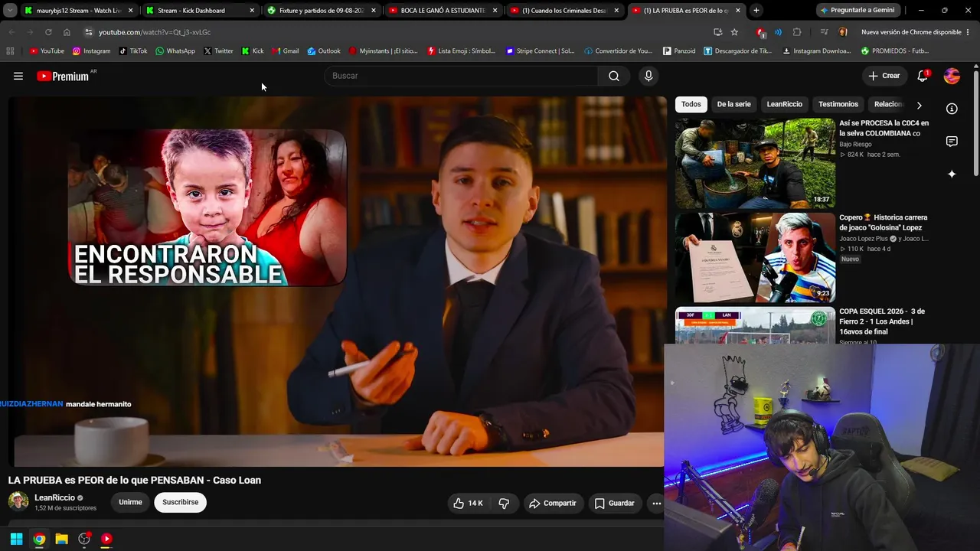Click 'Nueva versión de Chrome disponible'
Screen dimensions: 980x551
(x=910, y=32)
